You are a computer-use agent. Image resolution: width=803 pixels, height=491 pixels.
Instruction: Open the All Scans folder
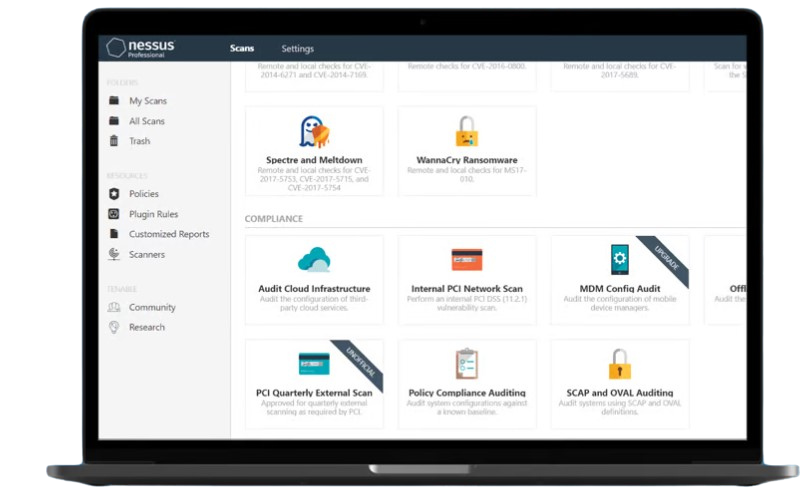click(x=146, y=121)
